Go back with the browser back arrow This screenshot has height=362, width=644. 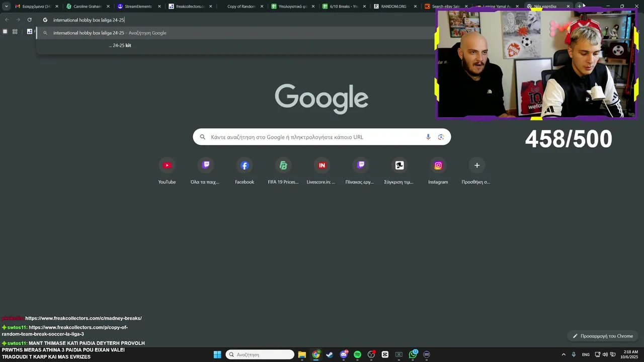[7, 20]
